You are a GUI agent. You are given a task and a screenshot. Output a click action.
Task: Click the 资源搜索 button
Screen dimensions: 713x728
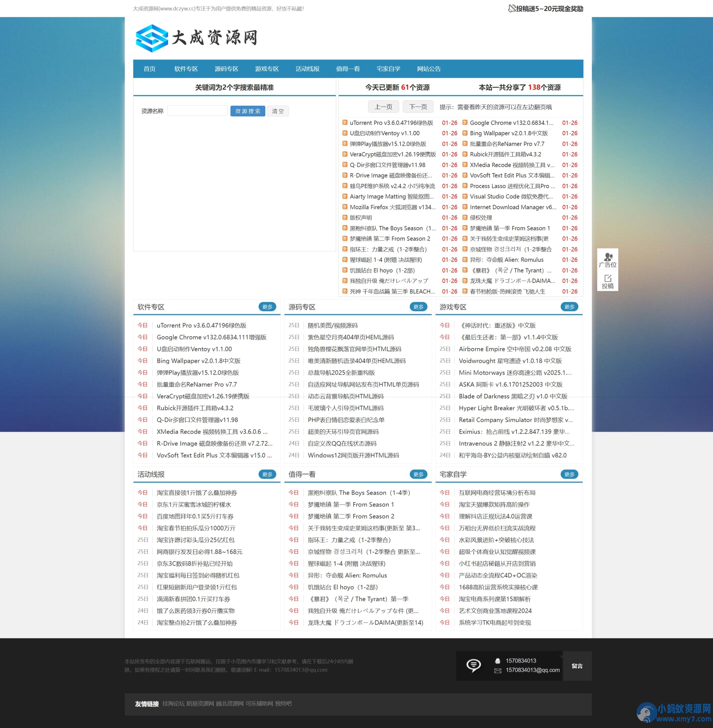[x=247, y=111]
